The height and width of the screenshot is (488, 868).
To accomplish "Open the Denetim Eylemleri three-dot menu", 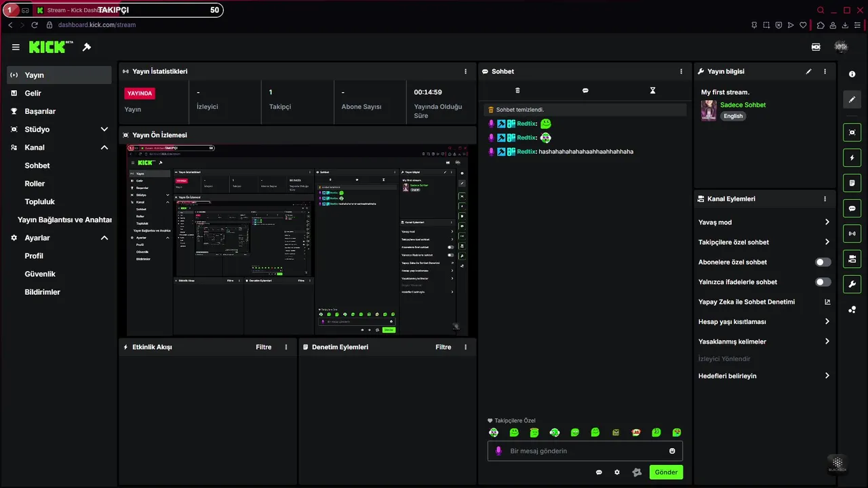I will pos(465,347).
